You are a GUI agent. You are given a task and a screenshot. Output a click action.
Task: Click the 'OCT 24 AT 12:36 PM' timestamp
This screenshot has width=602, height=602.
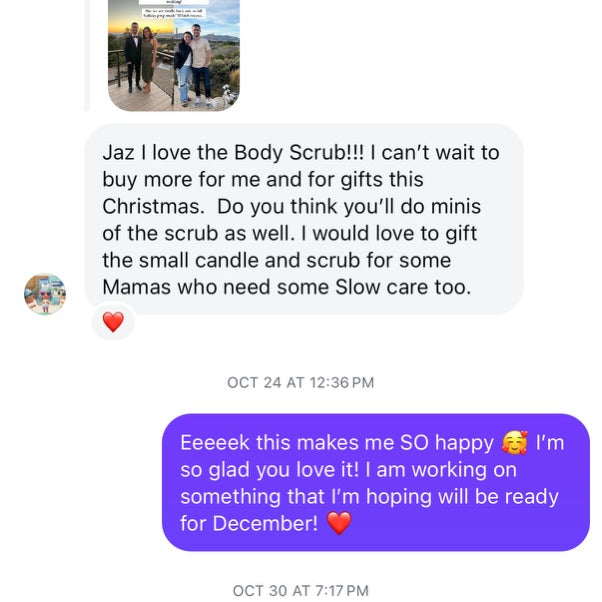click(300, 382)
